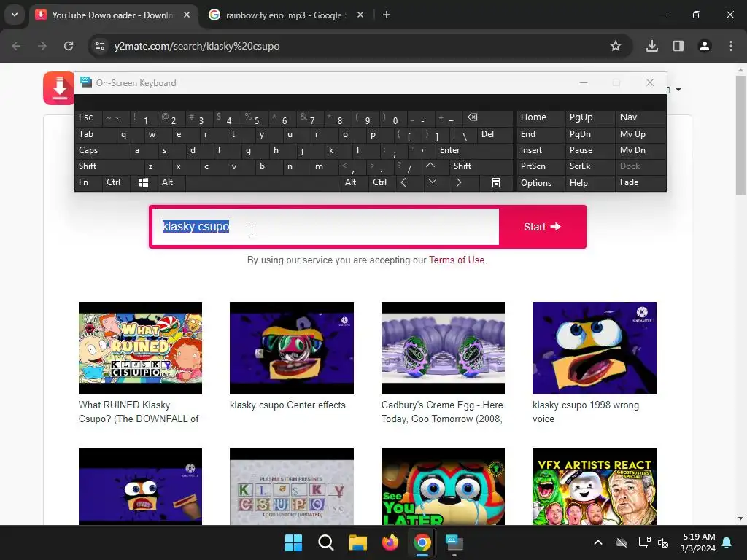The height and width of the screenshot is (560, 747).
Task: Open Windows Start menu
Action: coord(293,542)
